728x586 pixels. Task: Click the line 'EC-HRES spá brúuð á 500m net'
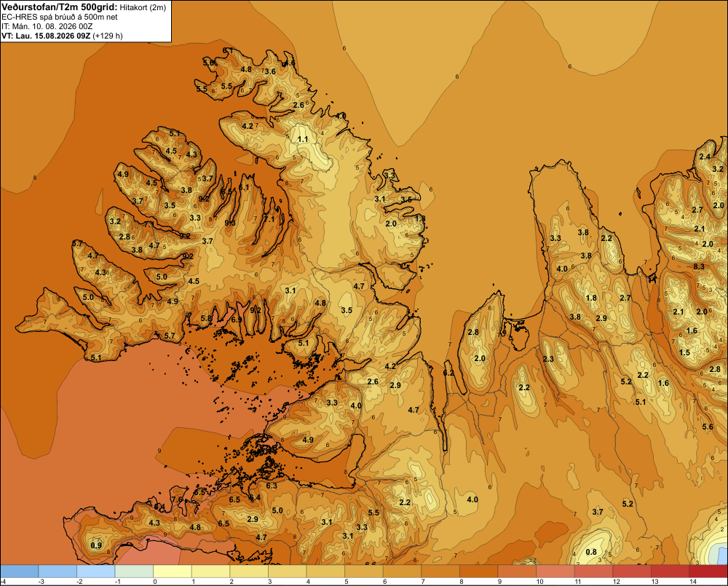[60, 17]
